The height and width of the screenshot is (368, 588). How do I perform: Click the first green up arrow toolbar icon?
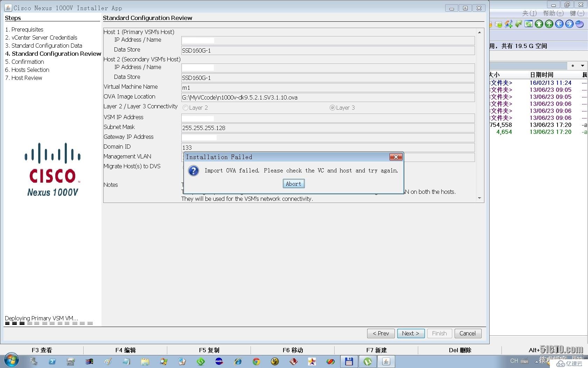coord(539,24)
